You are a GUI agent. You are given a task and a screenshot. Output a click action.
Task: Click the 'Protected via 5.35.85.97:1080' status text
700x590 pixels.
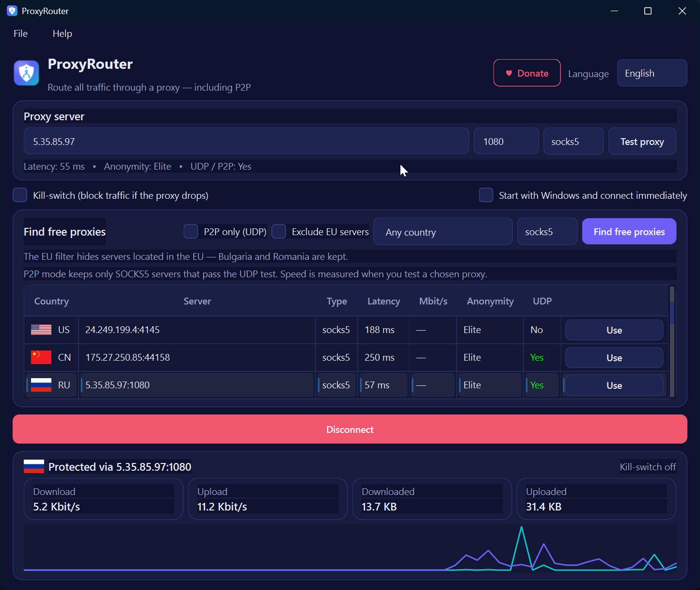tap(120, 467)
